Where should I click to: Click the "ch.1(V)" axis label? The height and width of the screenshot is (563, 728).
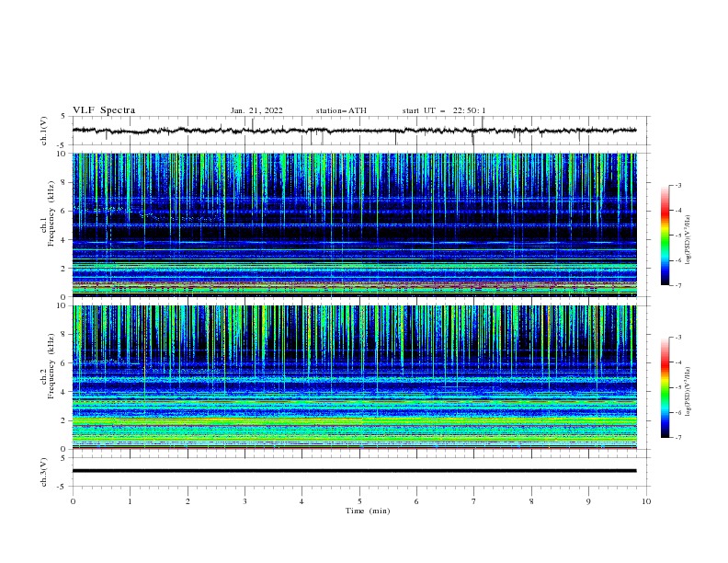click(x=44, y=131)
